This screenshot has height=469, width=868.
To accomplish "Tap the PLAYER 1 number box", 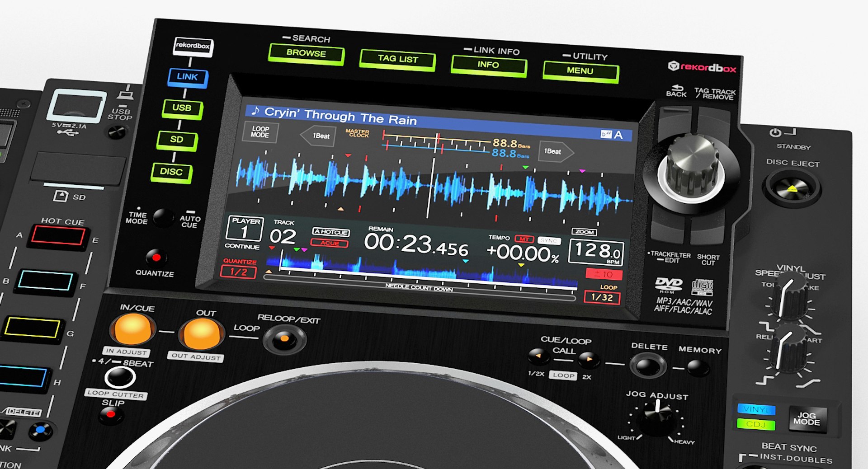I will coord(245,229).
